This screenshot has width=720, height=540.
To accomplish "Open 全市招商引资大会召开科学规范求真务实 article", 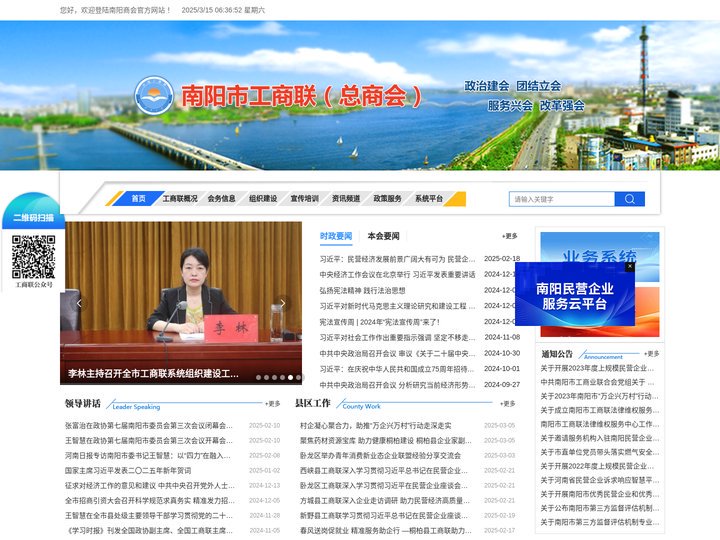I will (x=149, y=501).
